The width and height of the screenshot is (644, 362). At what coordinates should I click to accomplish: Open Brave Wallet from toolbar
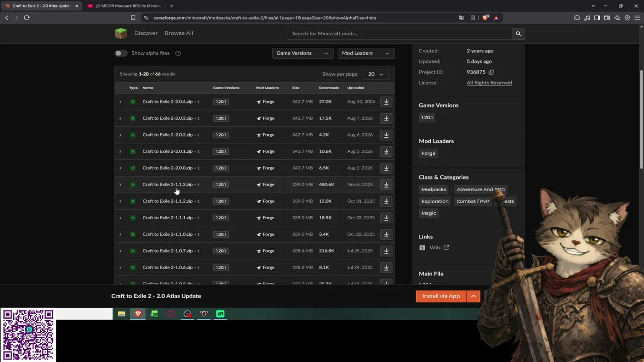[607, 18]
